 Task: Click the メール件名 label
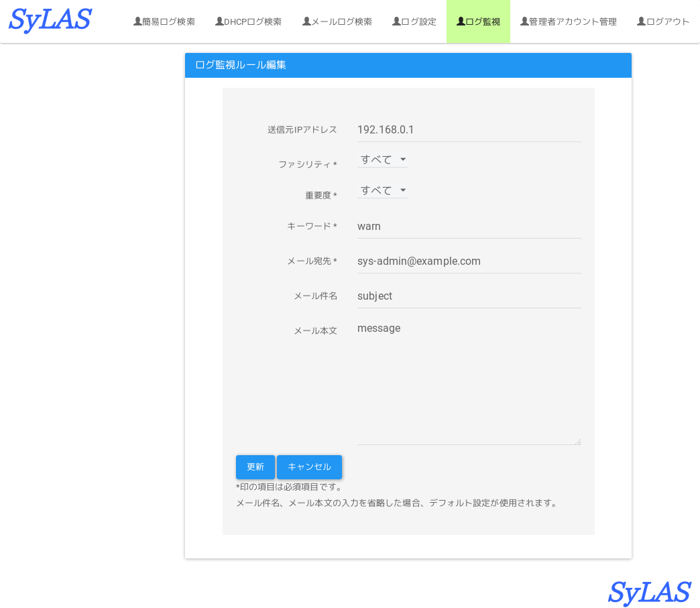[x=316, y=296]
